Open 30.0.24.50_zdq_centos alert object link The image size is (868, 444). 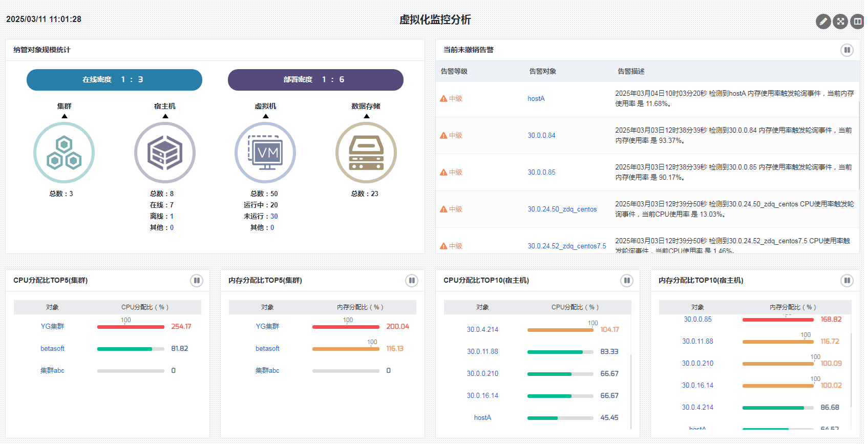click(x=562, y=209)
